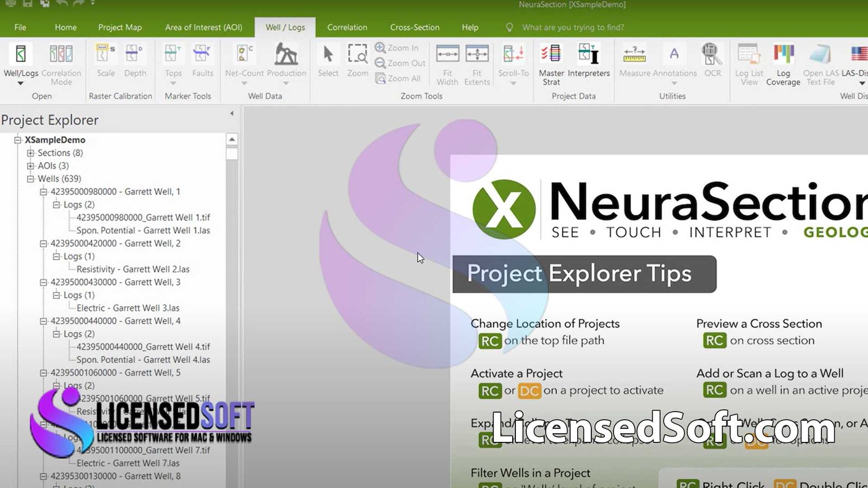The image size is (868, 488).
Task: Select the Scale raster calibration tool
Action: pos(106,61)
